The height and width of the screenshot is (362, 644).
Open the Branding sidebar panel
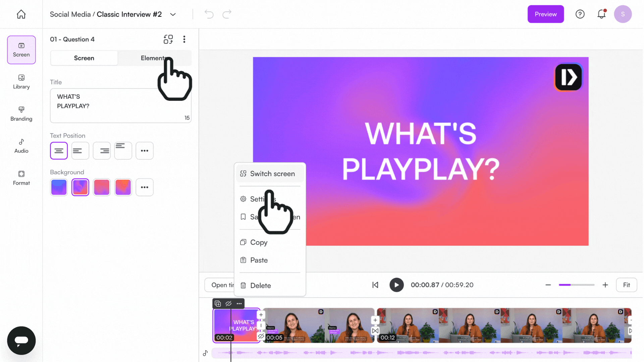[x=21, y=114]
